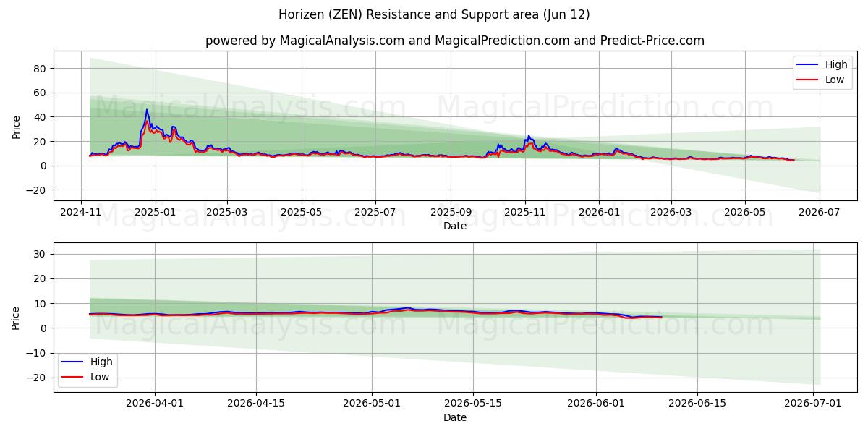
Task: Click the top chart 'Date' axis label
Action: click(x=455, y=226)
